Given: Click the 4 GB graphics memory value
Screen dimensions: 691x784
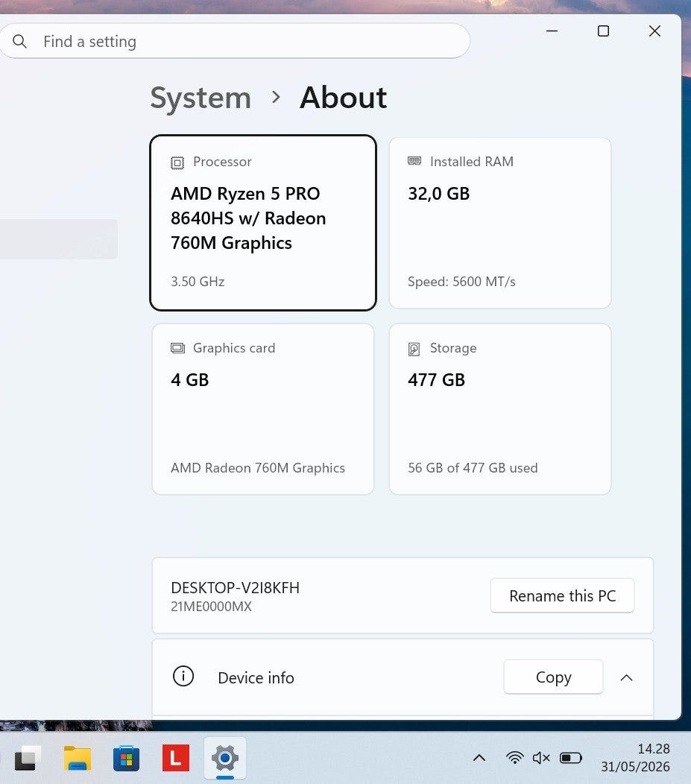Looking at the screenshot, I should click(189, 380).
